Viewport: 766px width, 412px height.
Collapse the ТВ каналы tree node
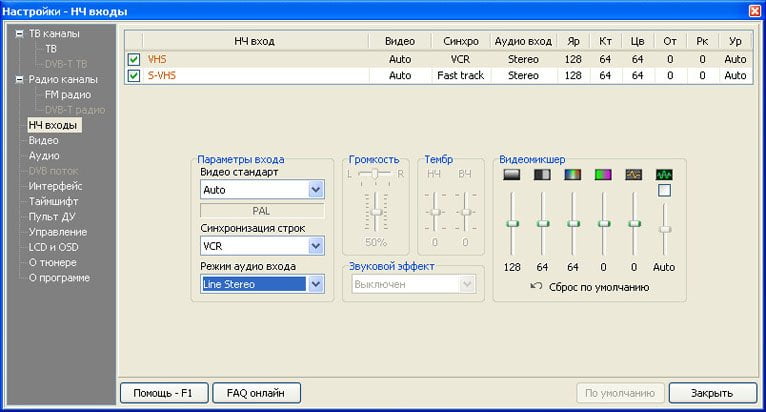(x=19, y=33)
